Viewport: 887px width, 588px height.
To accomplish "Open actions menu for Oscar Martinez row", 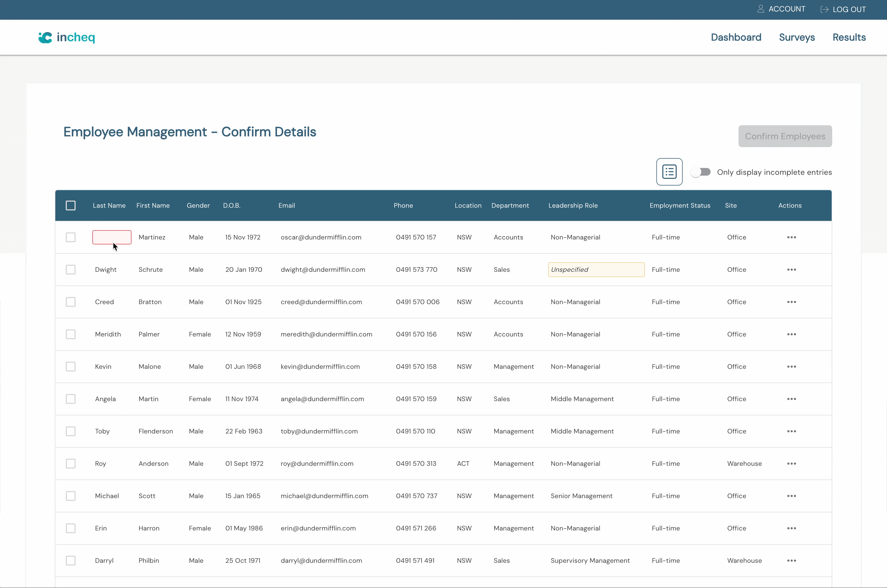I will (791, 237).
